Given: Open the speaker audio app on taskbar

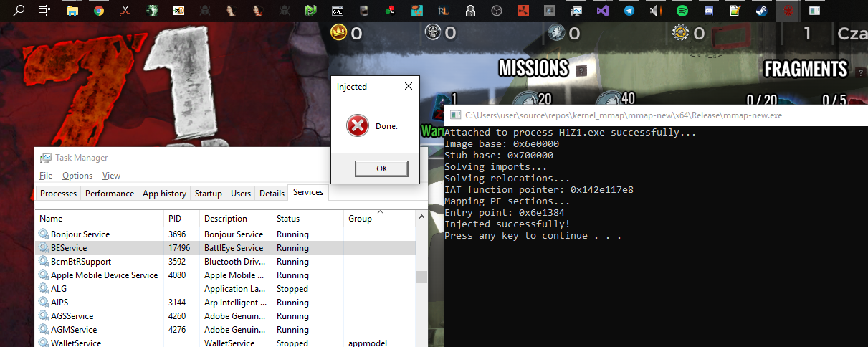Looking at the screenshot, I should (x=655, y=11).
